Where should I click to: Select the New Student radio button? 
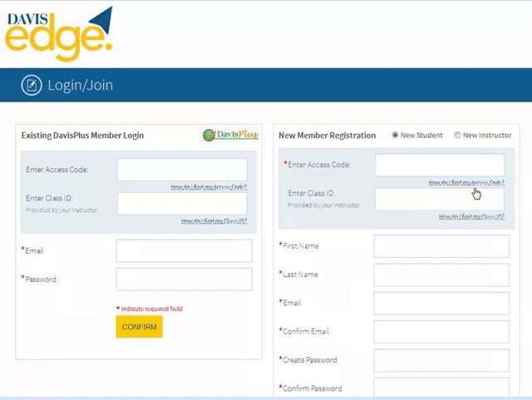click(395, 136)
